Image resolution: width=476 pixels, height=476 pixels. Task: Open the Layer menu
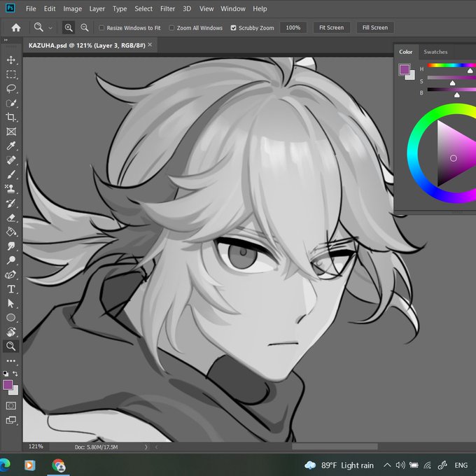tap(97, 9)
